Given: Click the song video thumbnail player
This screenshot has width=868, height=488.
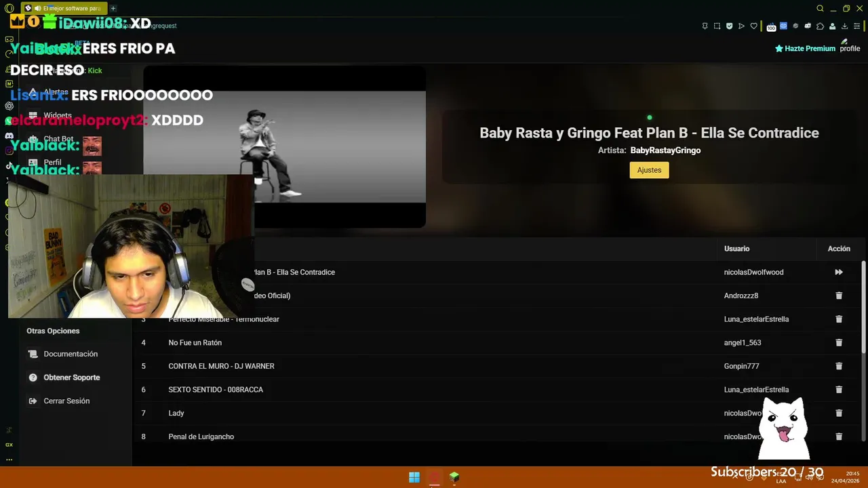Looking at the screenshot, I should (x=284, y=146).
